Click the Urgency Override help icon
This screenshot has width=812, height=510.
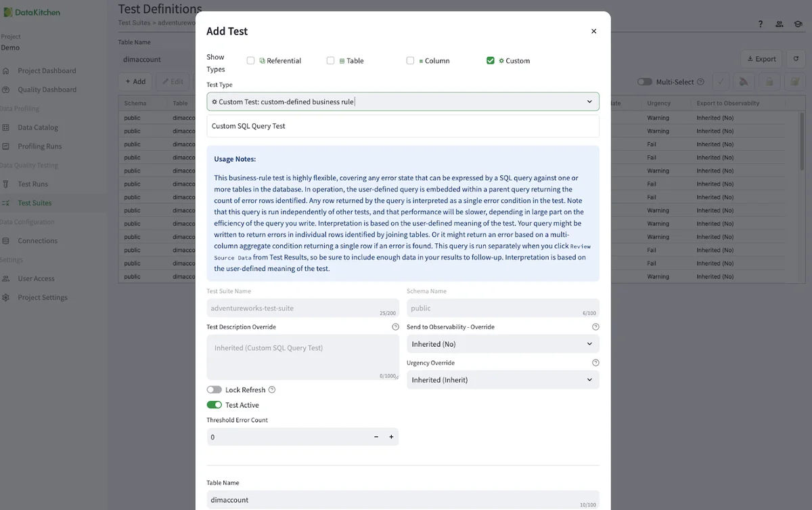coord(595,363)
